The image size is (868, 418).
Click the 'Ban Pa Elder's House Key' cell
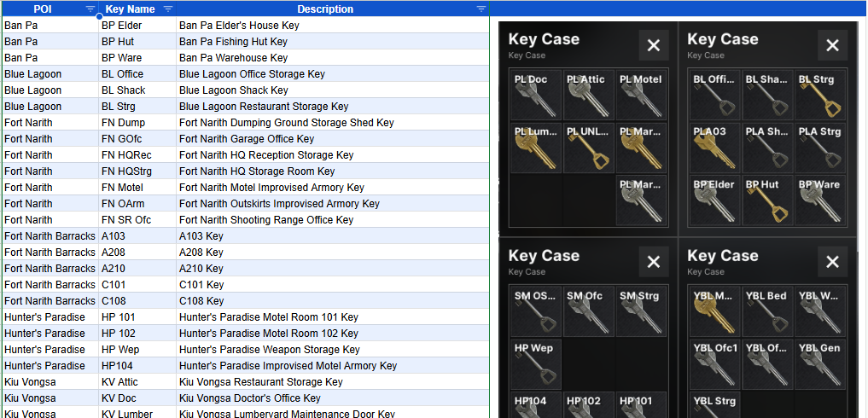333,26
